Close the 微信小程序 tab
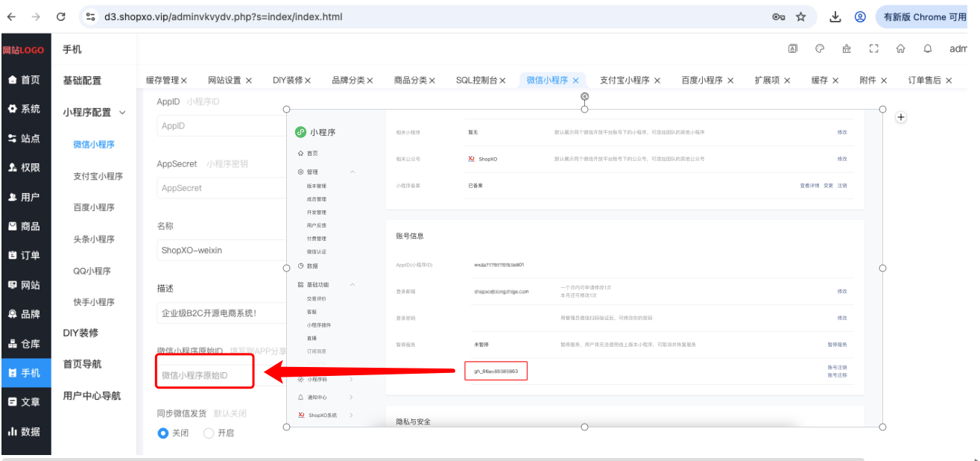980x461 pixels. pos(575,81)
